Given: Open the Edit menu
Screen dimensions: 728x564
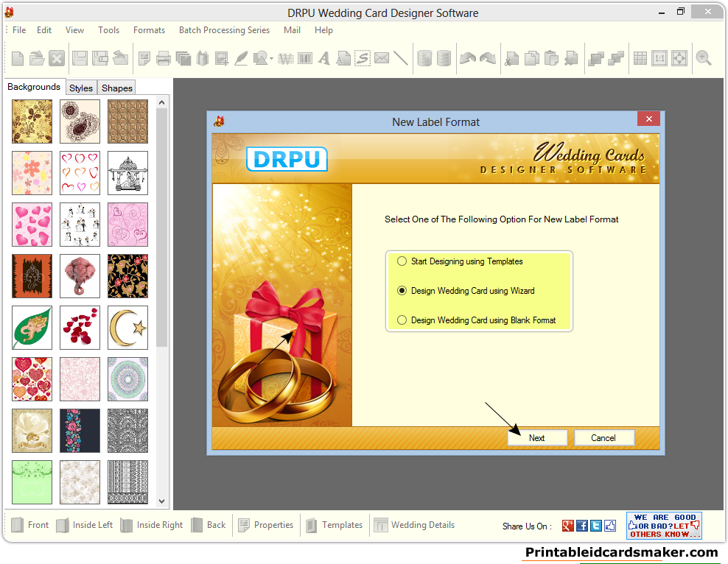Looking at the screenshot, I should click(x=44, y=30).
